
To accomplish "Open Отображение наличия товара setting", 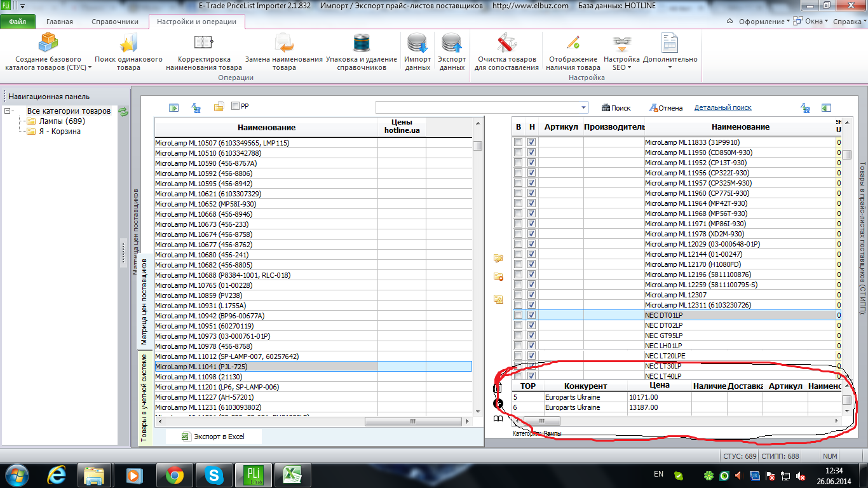I will click(x=573, y=43).
